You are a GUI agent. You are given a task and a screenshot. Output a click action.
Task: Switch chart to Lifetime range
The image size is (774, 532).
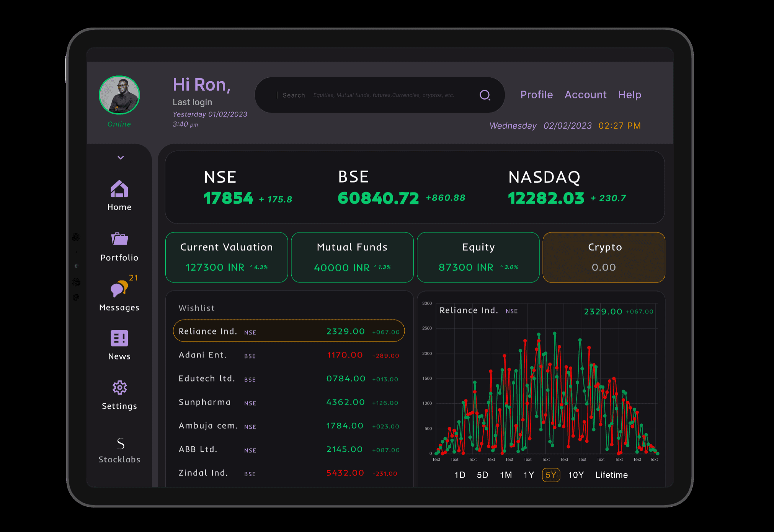(611, 475)
